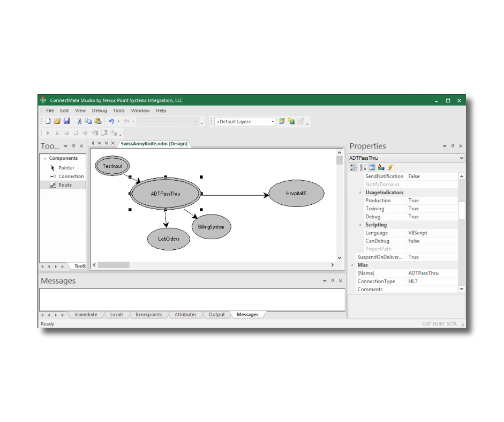Image resolution: width=504 pixels, height=422 pixels.
Task: Switch Properties to Categorized view icon
Action: 353,167
